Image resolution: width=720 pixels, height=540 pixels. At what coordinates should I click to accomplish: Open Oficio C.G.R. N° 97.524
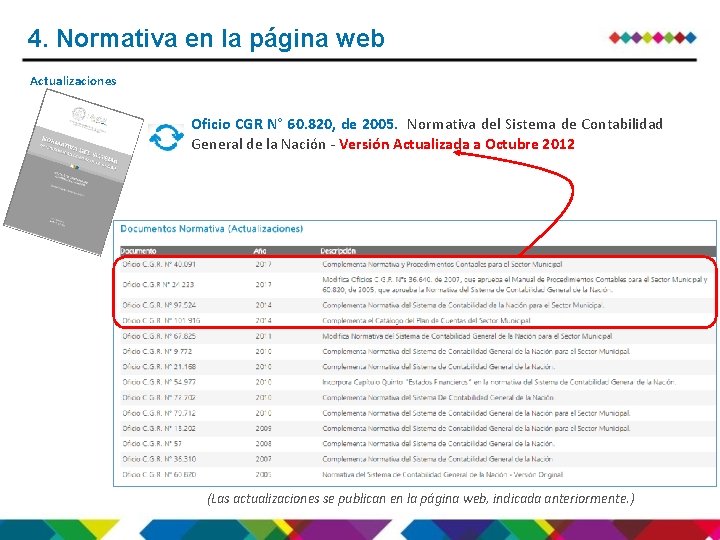point(159,305)
